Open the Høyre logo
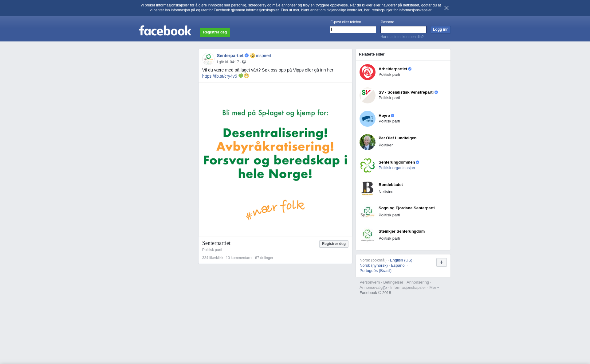 coord(368,119)
